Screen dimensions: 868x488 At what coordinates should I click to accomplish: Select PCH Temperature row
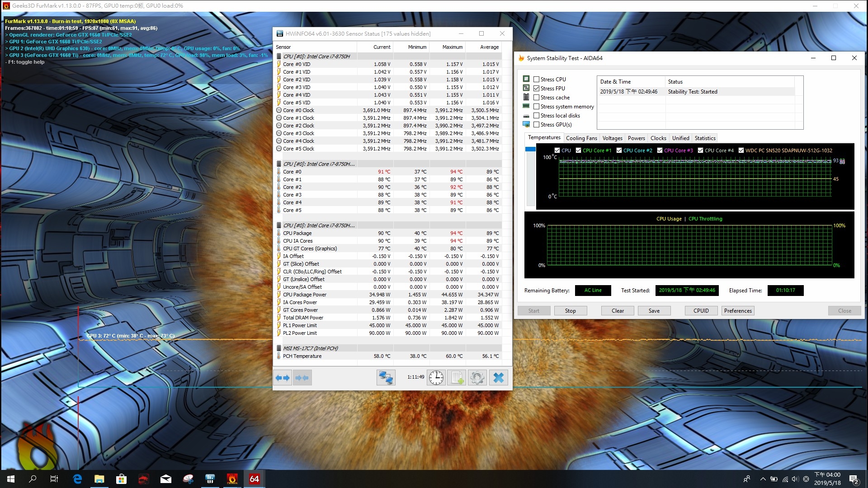click(389, 356)
